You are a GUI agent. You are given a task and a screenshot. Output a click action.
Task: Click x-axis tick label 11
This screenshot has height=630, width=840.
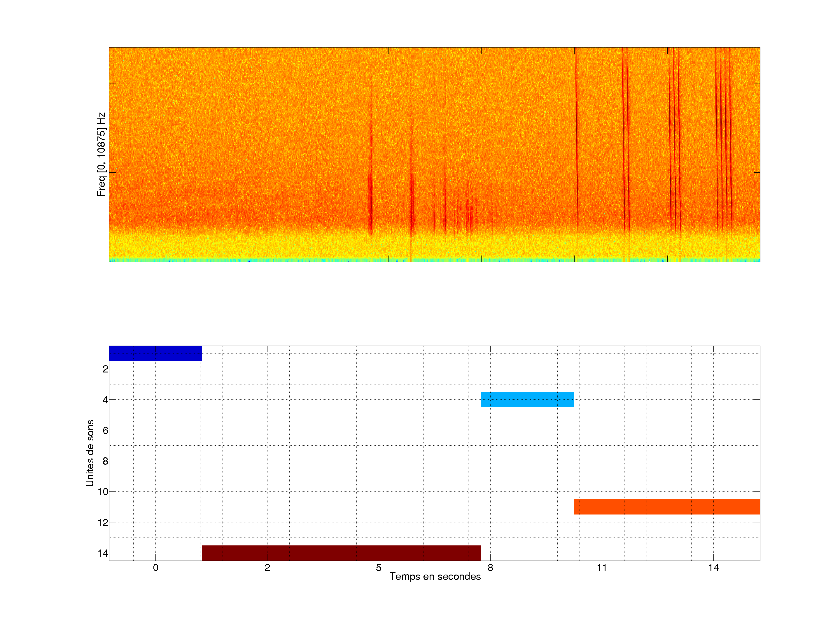tap(602, 567)
